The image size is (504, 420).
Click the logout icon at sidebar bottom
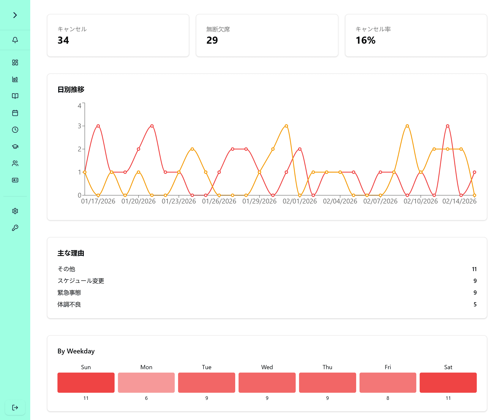[15, 407]
